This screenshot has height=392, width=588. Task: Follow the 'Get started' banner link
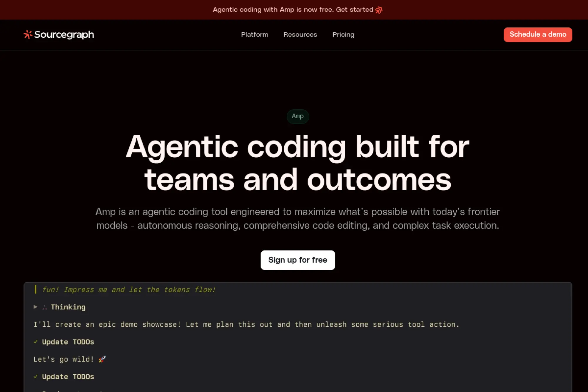tap(354, 10)
